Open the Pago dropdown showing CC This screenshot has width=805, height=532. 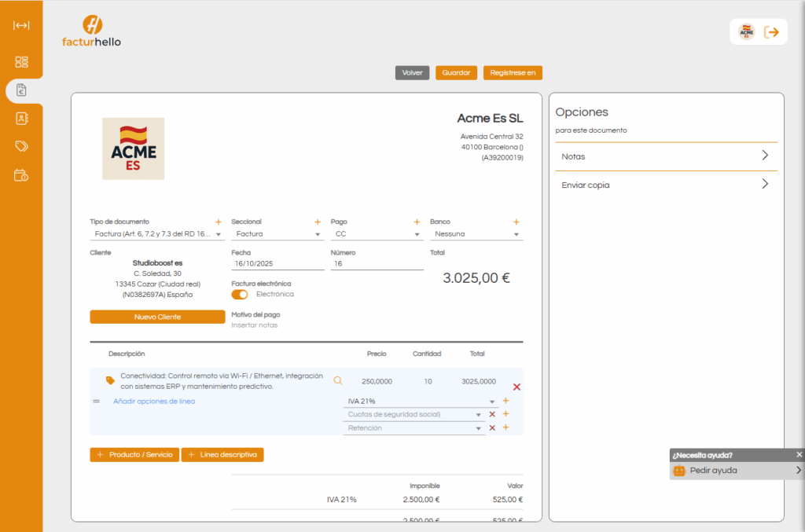click(376, 234)
